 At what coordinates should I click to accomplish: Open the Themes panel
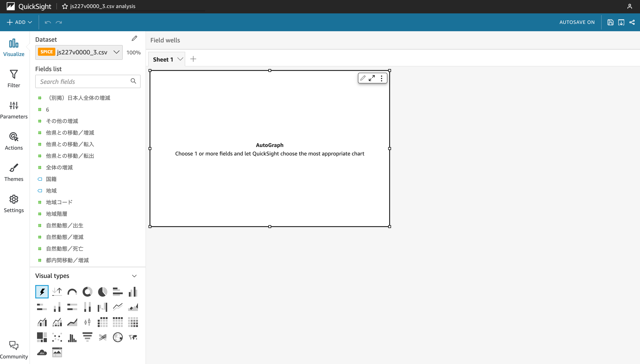[14, 172]
